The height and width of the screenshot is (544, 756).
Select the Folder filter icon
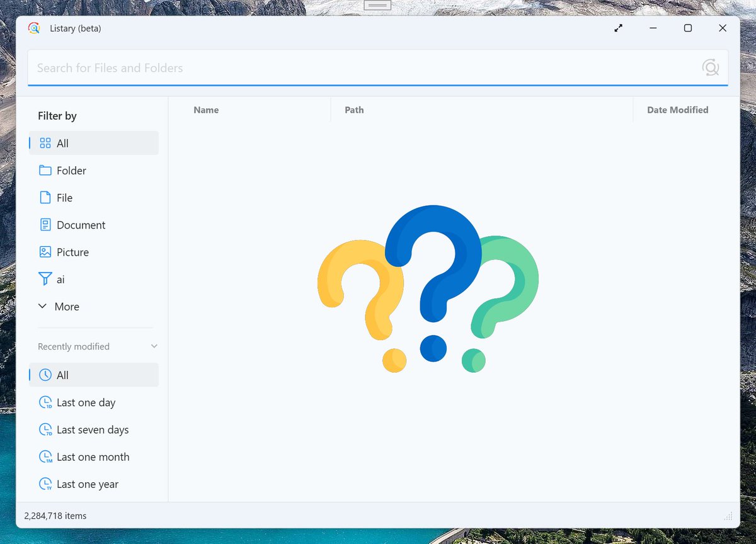pos(45,170)
